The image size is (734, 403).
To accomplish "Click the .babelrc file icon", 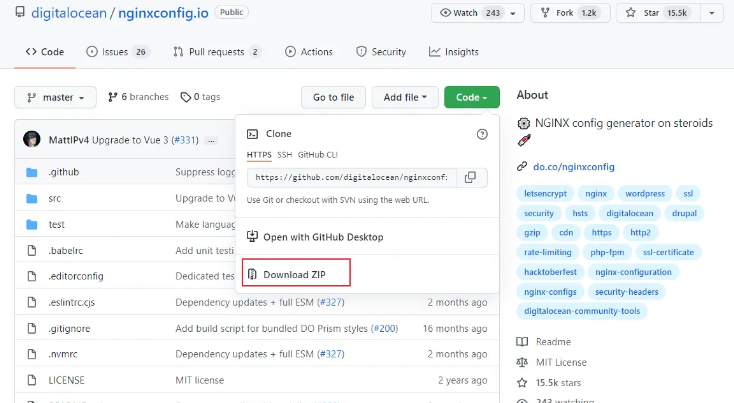I will pyautogui.click(x=32, y=251).
